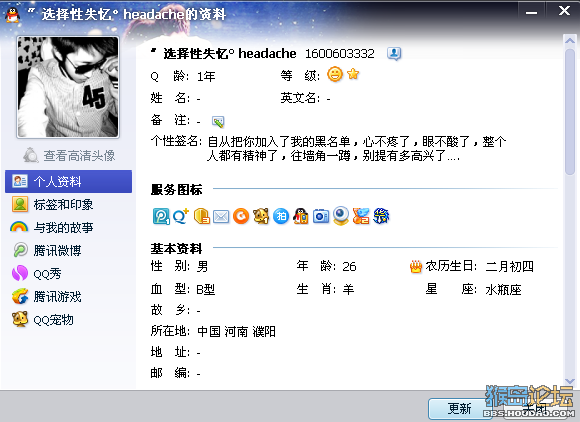Click the 更新 button

coord(459,408)
